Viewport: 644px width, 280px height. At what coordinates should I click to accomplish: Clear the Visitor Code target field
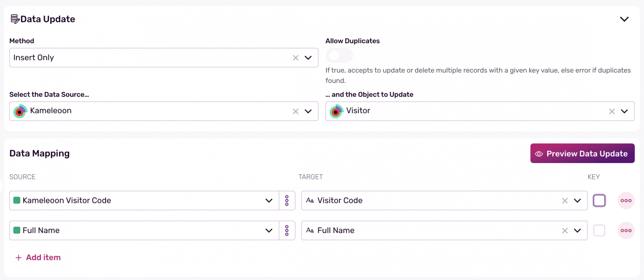click(565, 200)
